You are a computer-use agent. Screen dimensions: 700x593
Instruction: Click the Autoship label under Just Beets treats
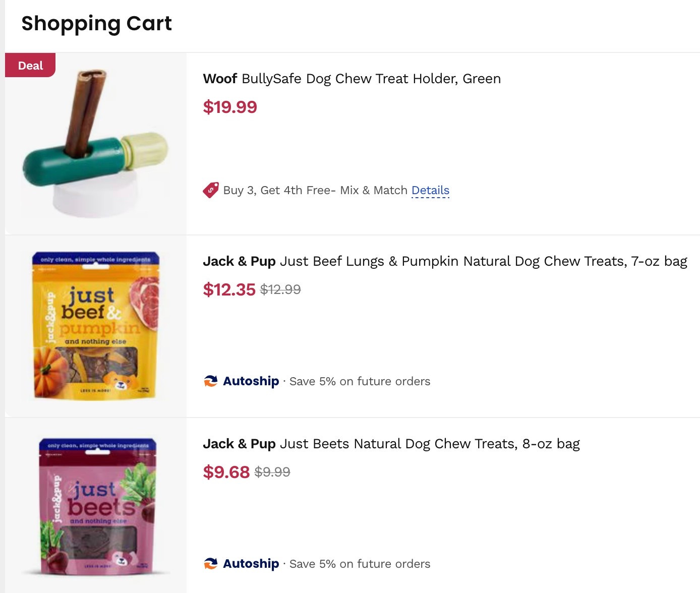[x=251, y=564]
